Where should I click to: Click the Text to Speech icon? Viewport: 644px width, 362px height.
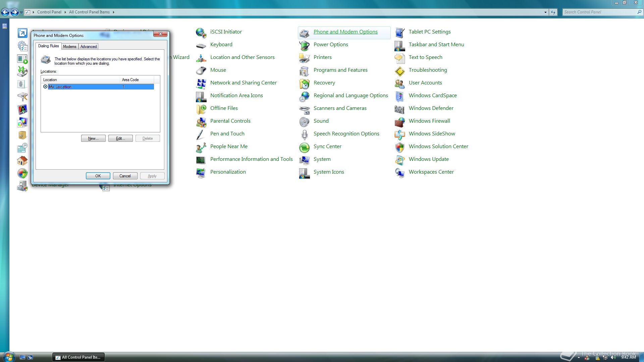click(x=399, y=58)
